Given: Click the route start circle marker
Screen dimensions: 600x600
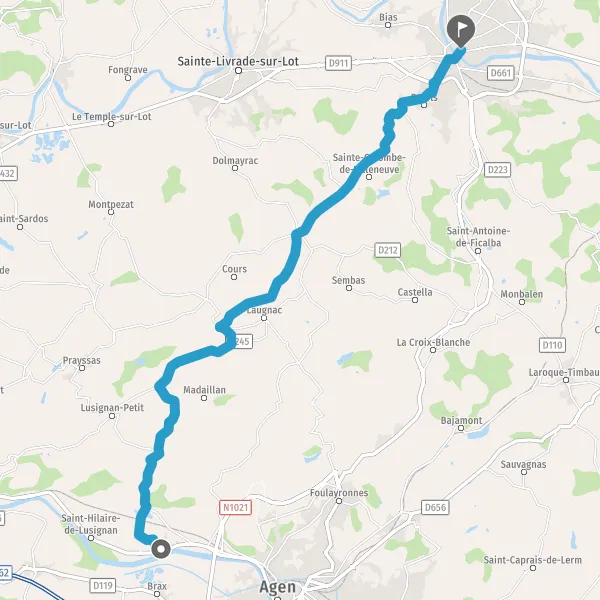Looking at the screenshot, I should coord(161,549).
